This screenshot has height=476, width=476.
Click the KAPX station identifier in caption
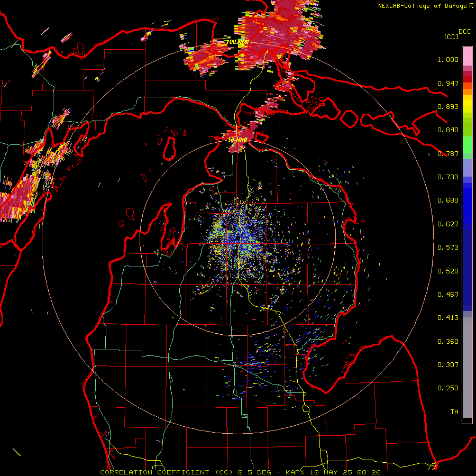pos(295,472)
